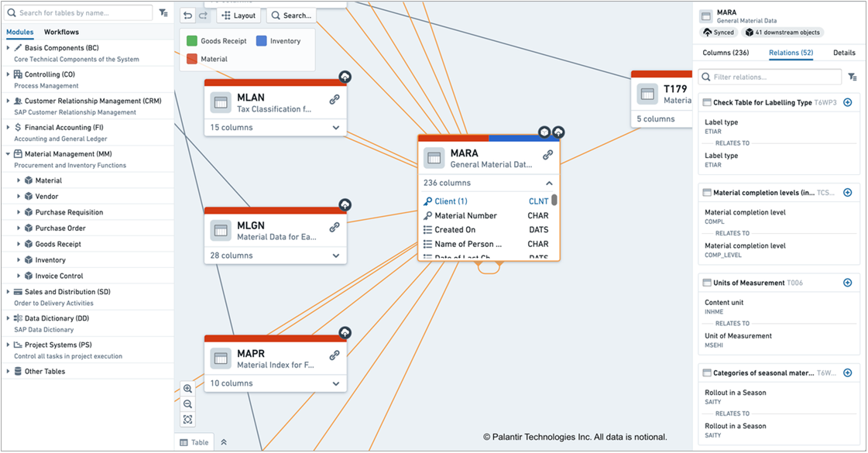Click the green Goods Receipt legend swatch
The image size is (868, 453).
click(x=192, y=41)
